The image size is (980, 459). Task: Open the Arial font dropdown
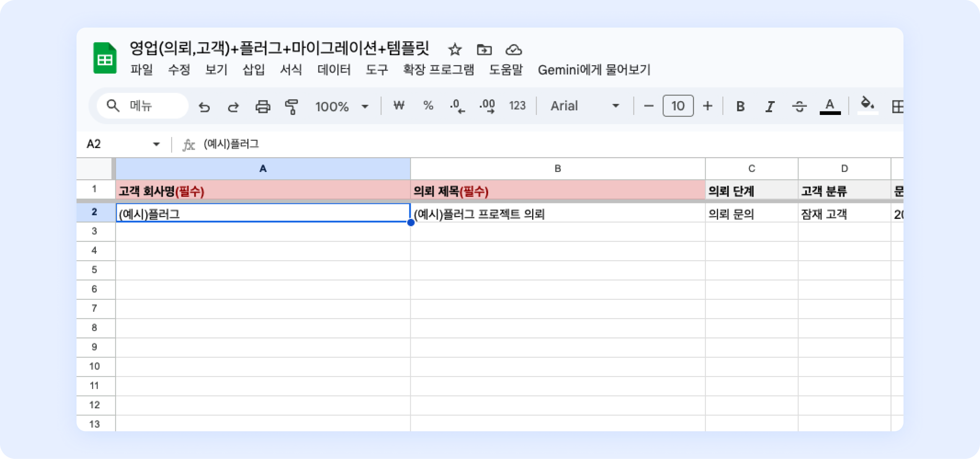(x=585, y=106)
